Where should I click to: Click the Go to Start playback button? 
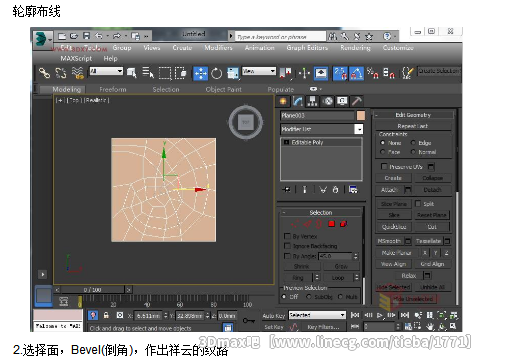tap(355, 315)
